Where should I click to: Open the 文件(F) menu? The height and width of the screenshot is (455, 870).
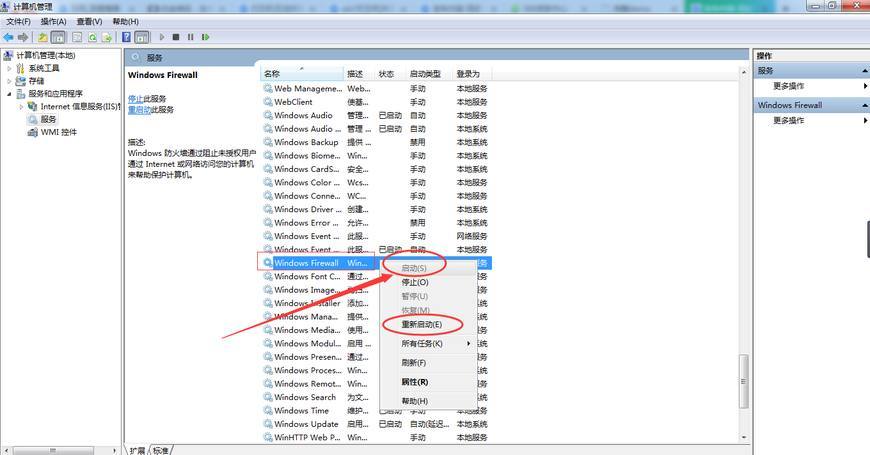(18, 21)
